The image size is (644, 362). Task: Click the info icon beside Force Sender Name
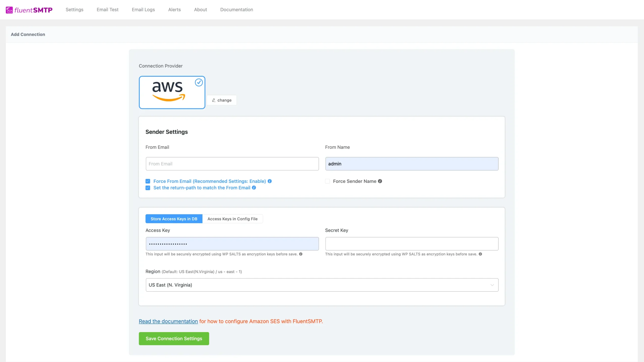[x=380, y=181]
